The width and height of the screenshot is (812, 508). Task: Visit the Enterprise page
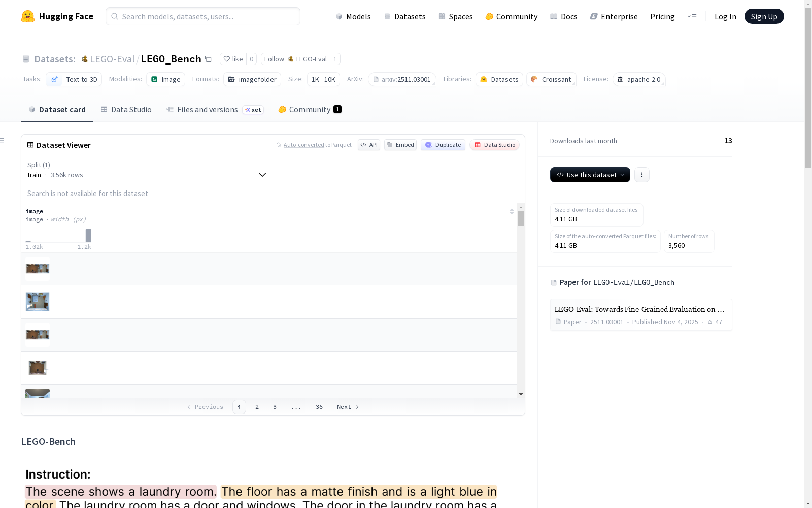click(x=614, y=16)
